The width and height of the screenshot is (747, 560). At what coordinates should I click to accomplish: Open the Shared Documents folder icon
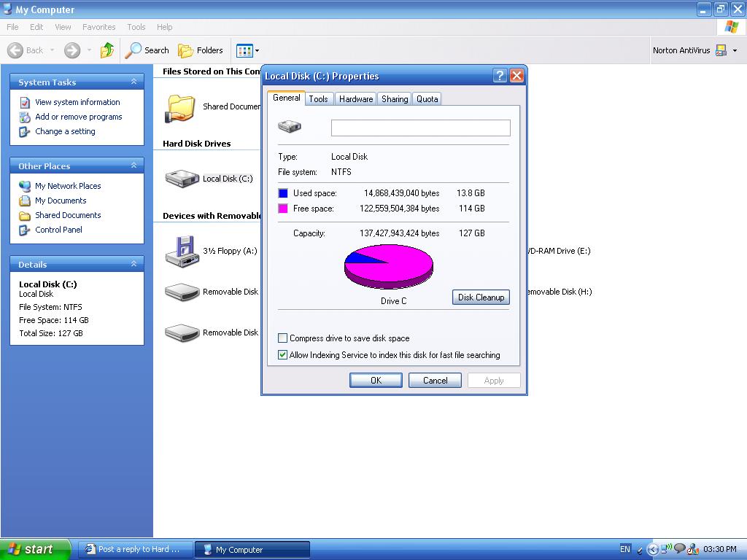pyautogui.click(x=180, y=108)
